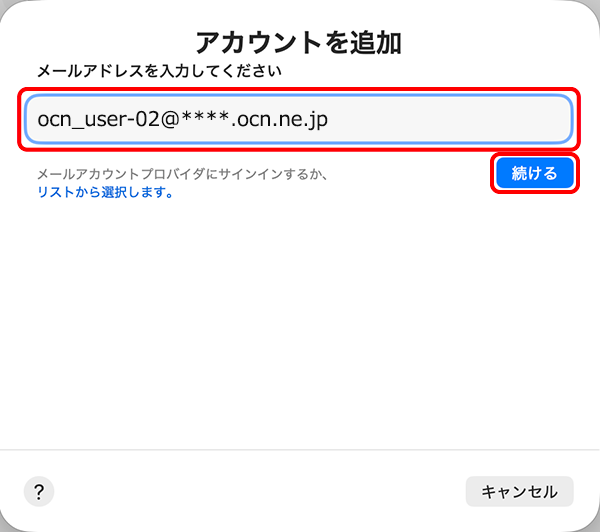Click the horizontal divider above the footer
This screenshot has width=600, height=532.
pos(300,450)
